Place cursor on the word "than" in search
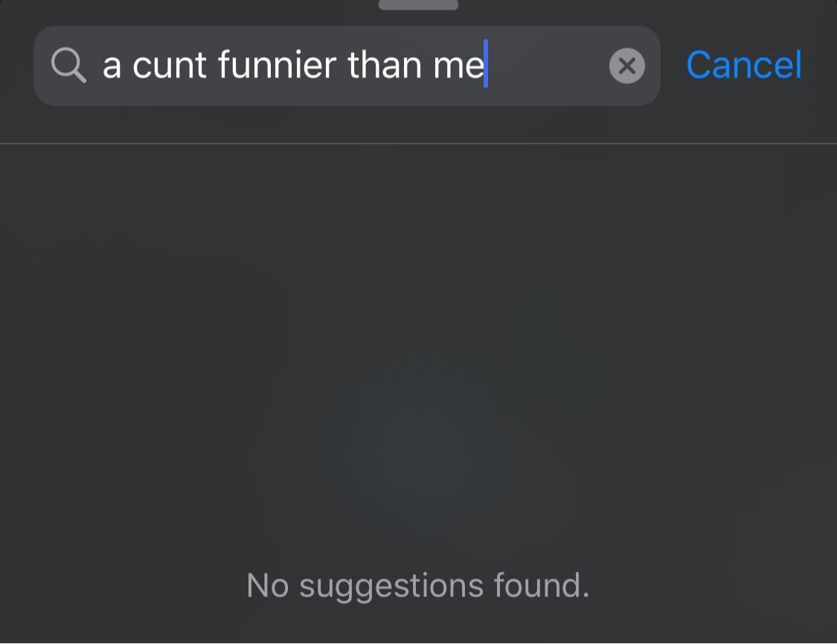Screen dimensions: 837x644 tap(385, 65)
